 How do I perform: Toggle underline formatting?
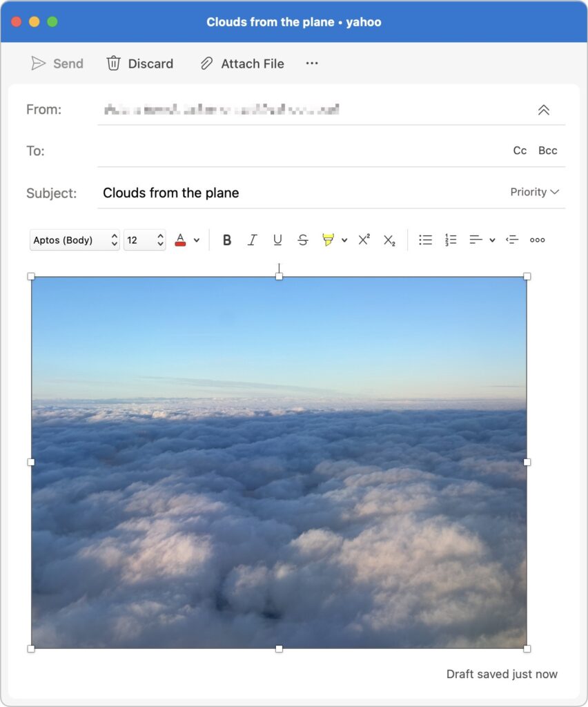[x=277, y=240]
